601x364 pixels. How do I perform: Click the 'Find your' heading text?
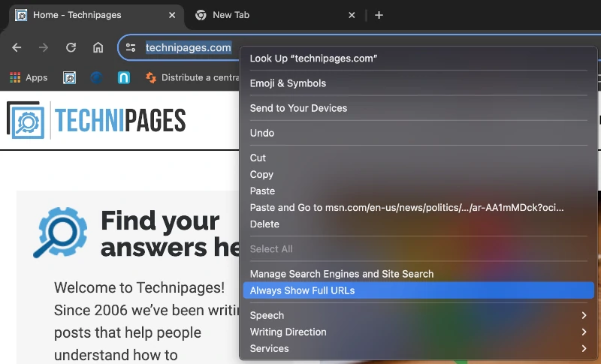[160, 221]
